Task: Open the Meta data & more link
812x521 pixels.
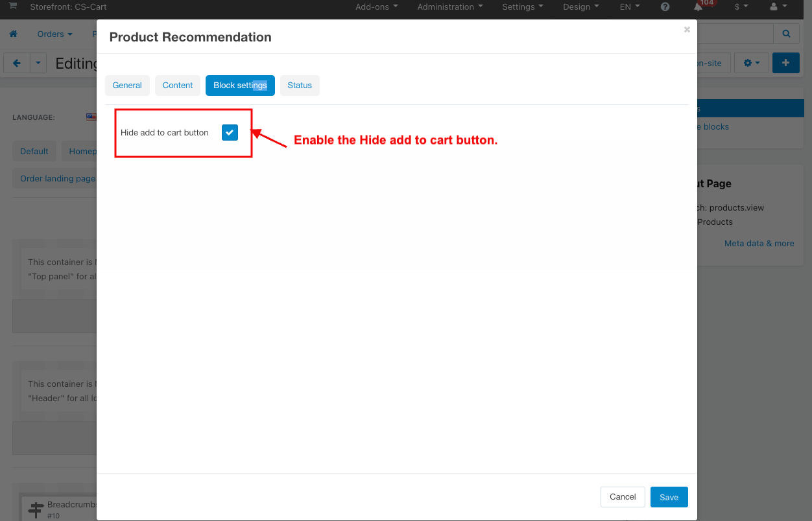Action: tap(759, 243)
